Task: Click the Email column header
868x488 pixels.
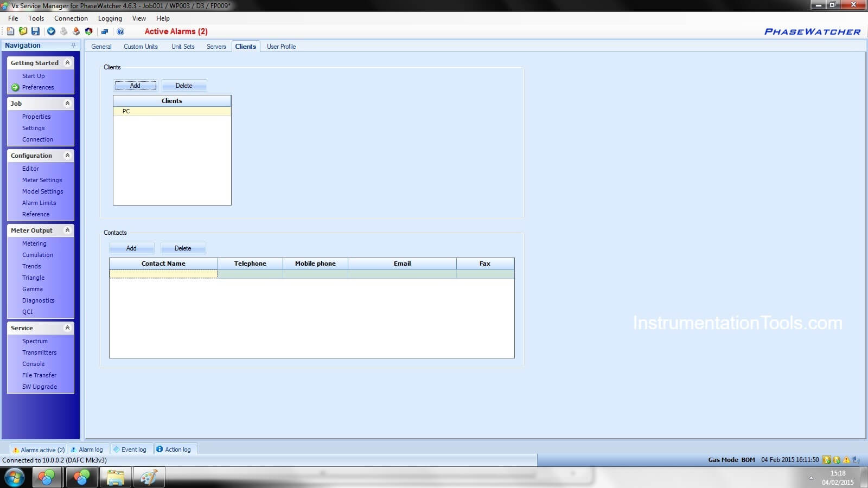Action: [x=402, y=264]
